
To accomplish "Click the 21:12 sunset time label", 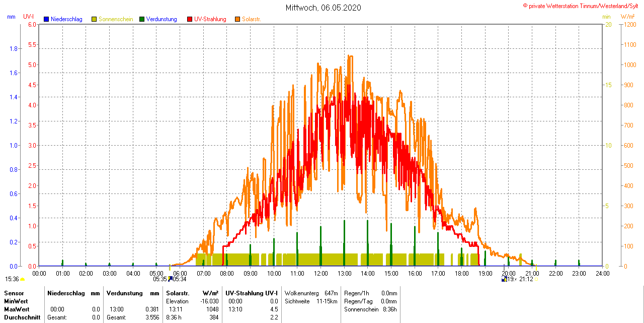I will coord(526,279).
